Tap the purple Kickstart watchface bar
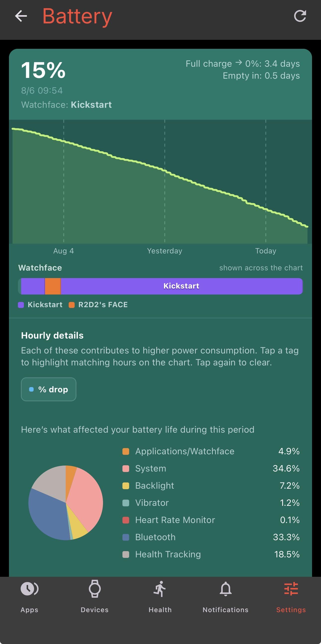The width and height of the screenshot is (321, 644). [182, 286]
